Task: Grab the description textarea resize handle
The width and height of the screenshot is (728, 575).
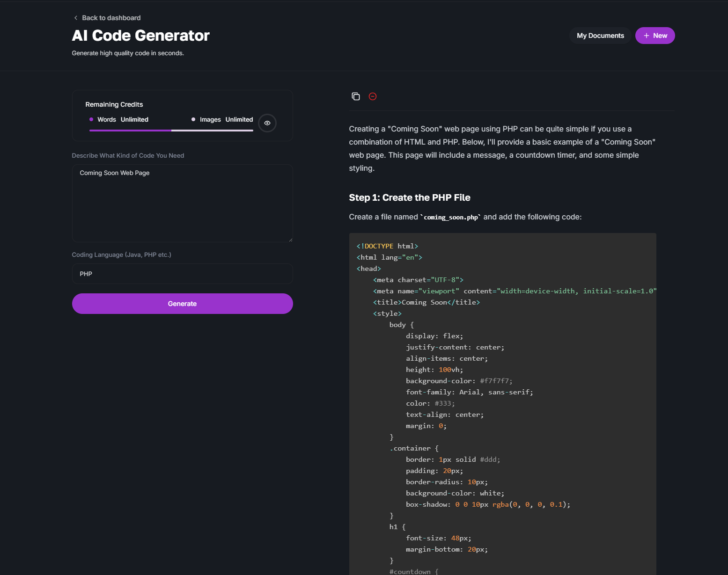Action: 290,240
